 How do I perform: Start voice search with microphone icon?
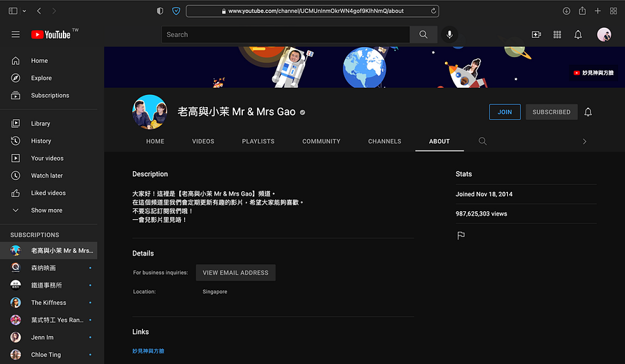coord(449,35)
